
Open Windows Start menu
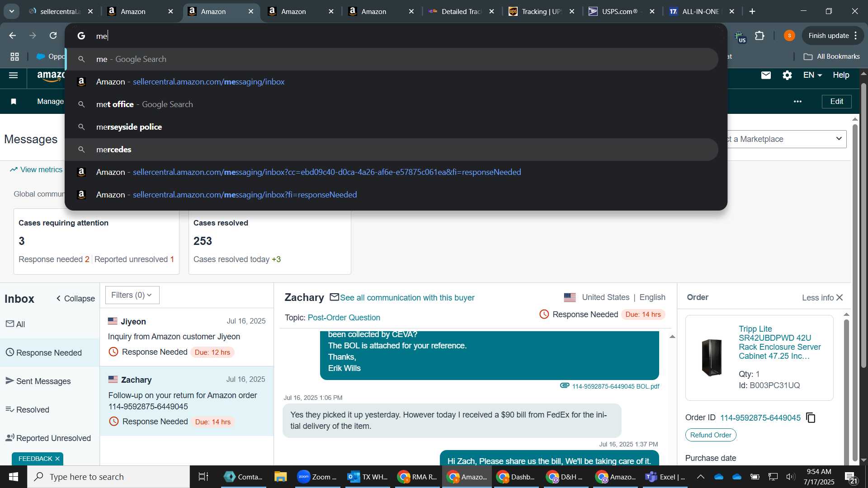pos(13,477)
